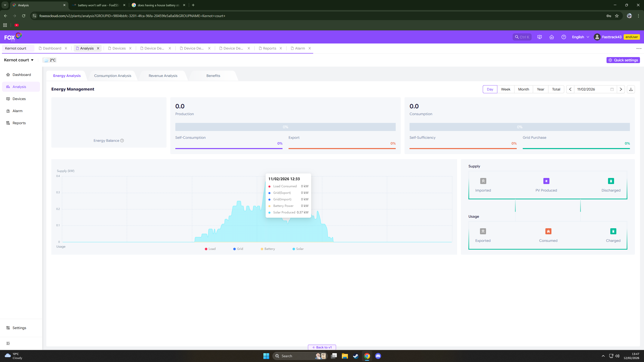
Task: Click the Energy Balance info icon
Action: click(122, 141)
